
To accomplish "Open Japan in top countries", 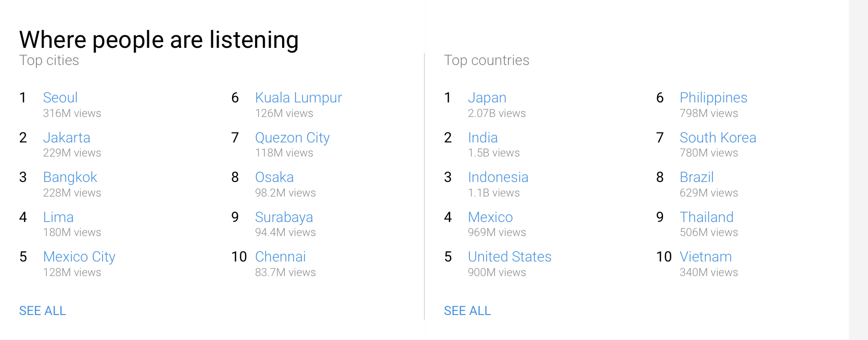I will (x=487, y=98).
